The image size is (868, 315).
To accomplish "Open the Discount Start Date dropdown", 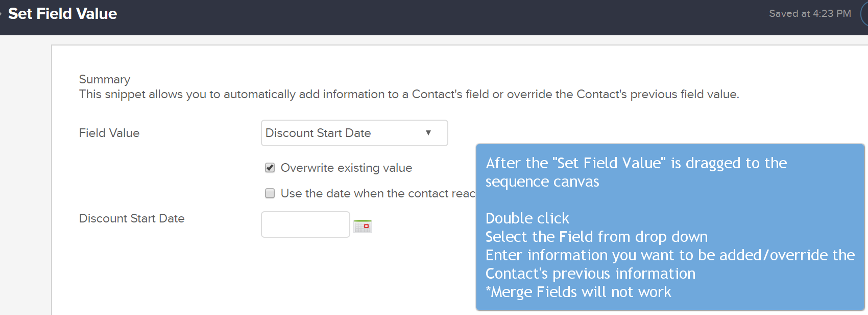I will (354, 133).
